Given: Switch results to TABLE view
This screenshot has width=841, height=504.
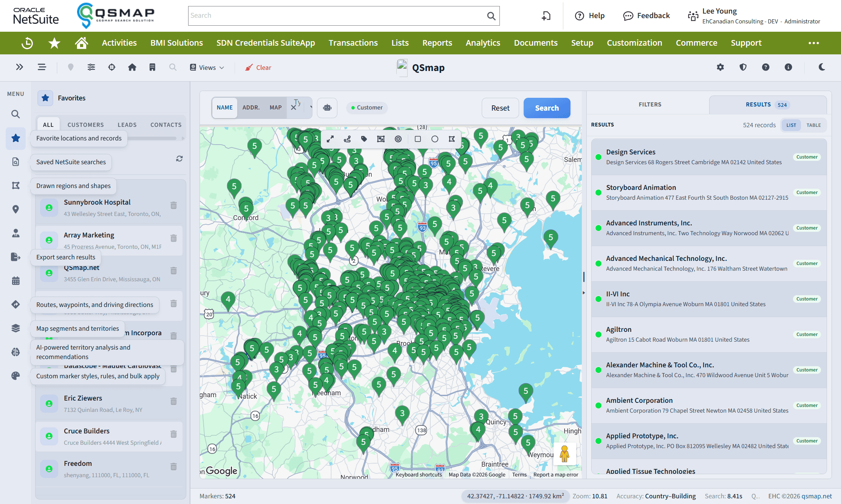Looking at the screenshot, I should [813, 125].
